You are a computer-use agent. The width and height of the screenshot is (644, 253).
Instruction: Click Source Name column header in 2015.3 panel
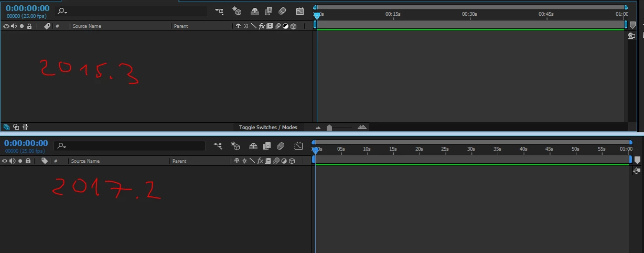(87, 26)
